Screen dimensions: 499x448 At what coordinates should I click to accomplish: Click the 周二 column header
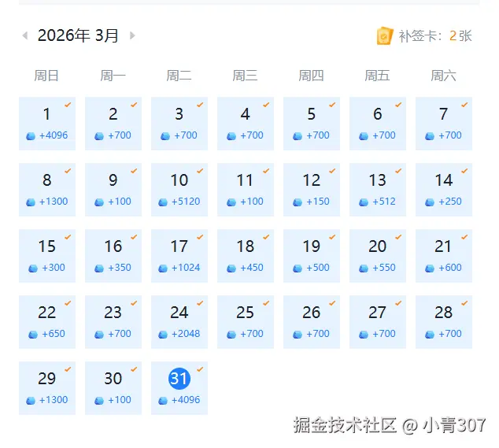point(179,76)
